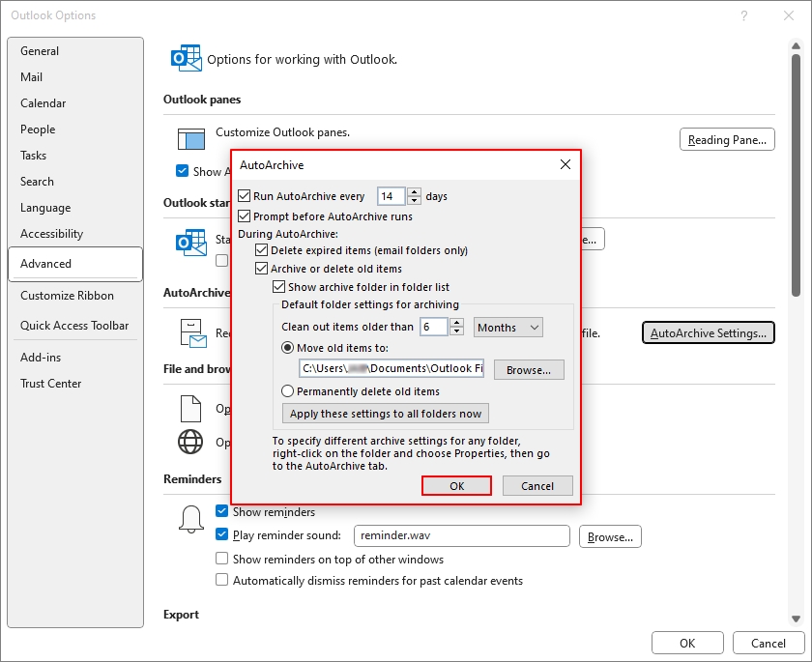Open the Months dropdown

(x=507, y=327)
